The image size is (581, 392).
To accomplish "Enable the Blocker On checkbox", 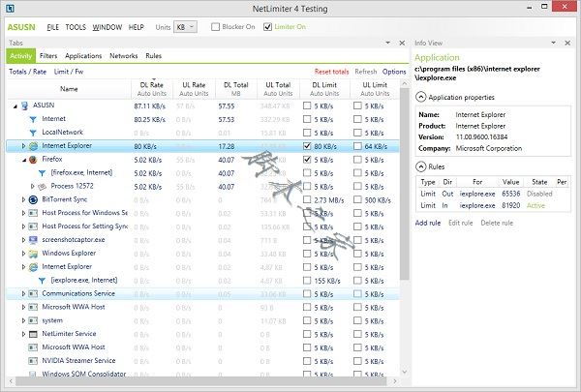I will tap(216, 26).
